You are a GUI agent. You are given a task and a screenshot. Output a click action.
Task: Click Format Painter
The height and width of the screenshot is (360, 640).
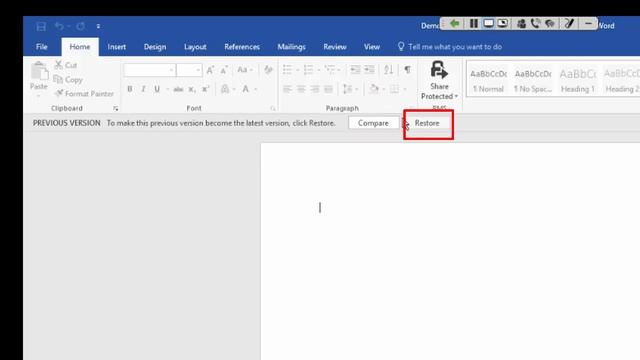pyautogui.click(x=84, y=94)
